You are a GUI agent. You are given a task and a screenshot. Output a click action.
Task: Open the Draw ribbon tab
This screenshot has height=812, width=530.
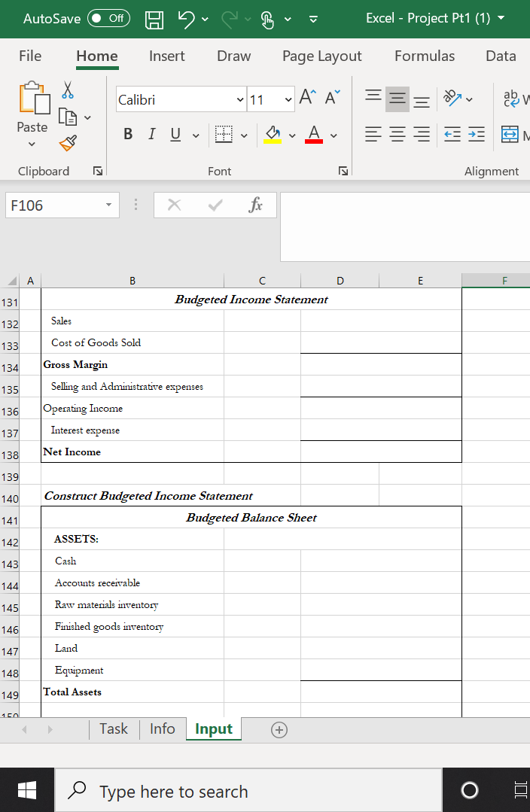pos(233,56)
